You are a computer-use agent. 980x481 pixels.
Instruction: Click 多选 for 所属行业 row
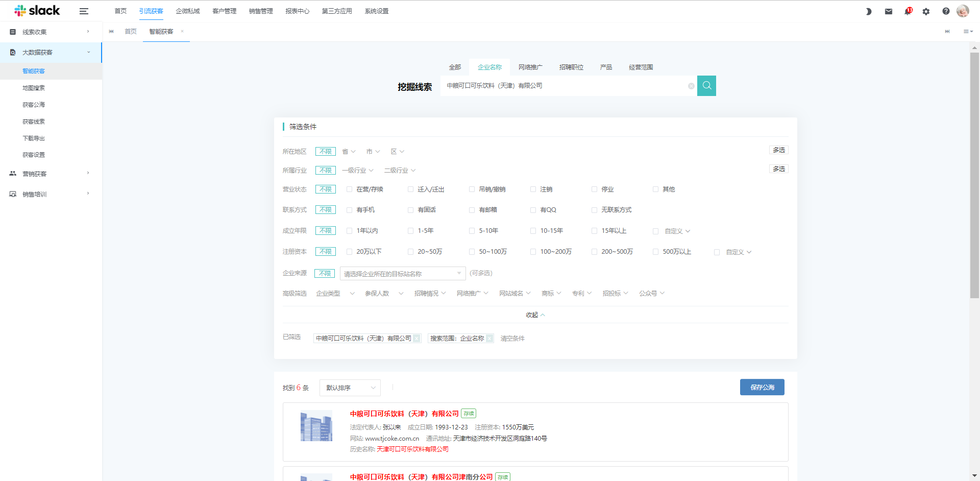pos(779,169)
